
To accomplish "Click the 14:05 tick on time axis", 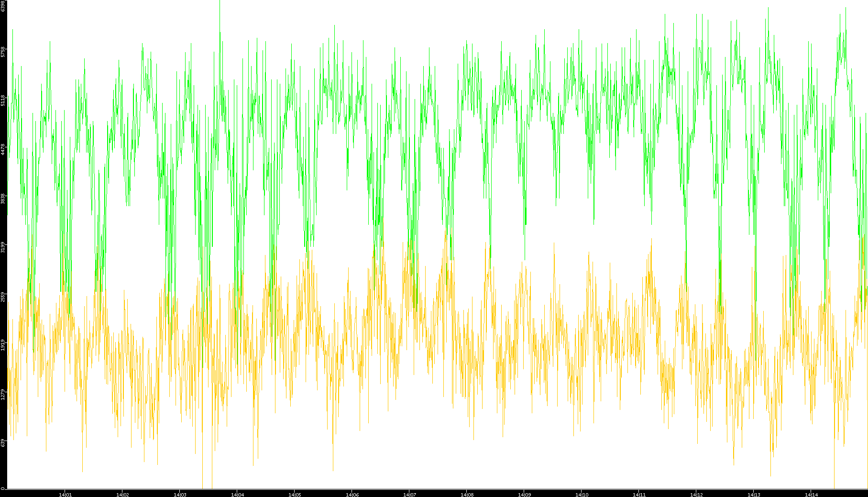I will coord(295,494).
